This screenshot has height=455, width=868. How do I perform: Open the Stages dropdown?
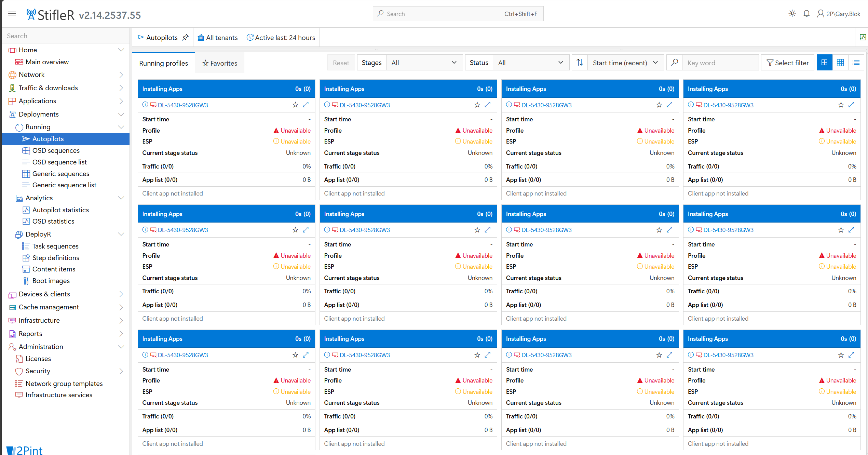click(424, 63)
